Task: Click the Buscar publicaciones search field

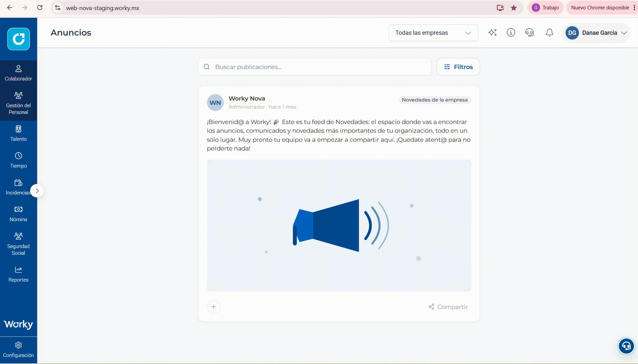Action: click(x=315, y=67)
